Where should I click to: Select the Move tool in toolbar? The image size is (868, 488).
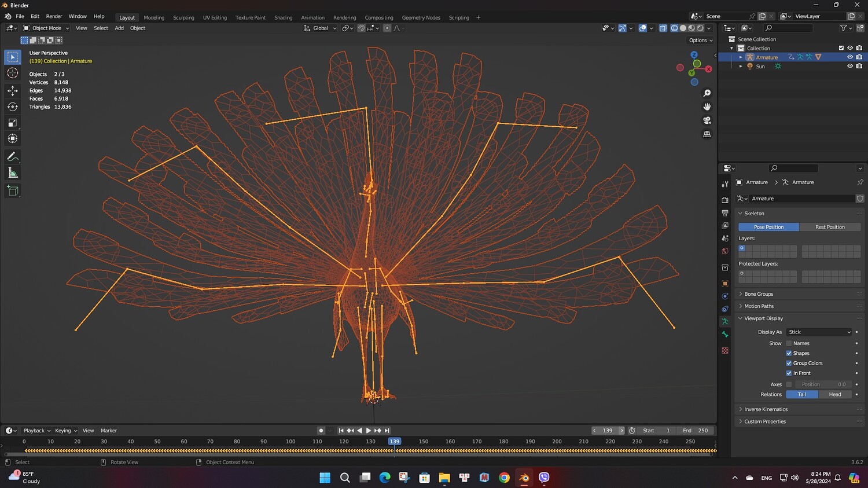coord(12,90)
